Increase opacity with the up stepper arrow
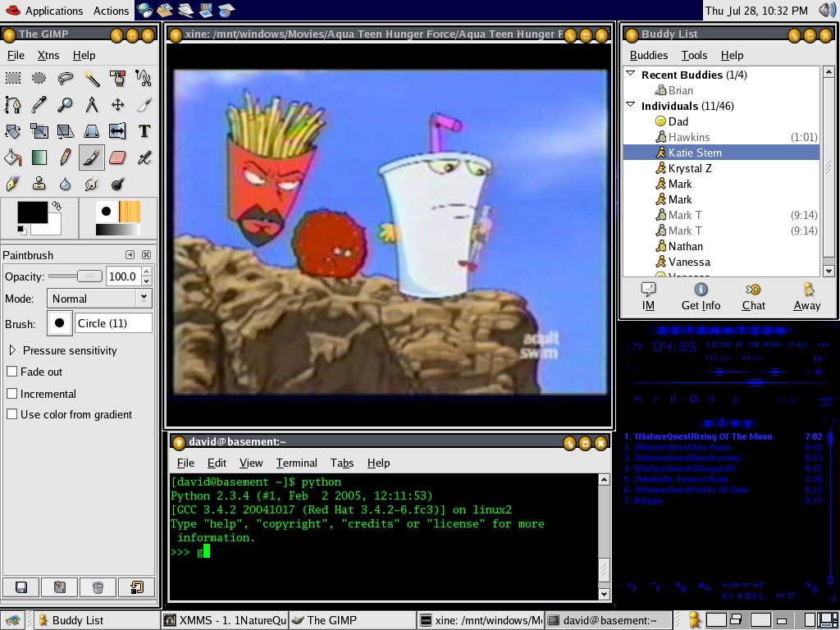Viewport: 840px width, 630px height. 146,272
